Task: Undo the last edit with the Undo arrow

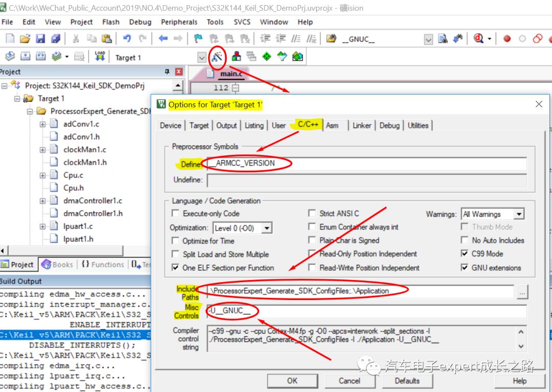Action: click(x=127, y=38)
